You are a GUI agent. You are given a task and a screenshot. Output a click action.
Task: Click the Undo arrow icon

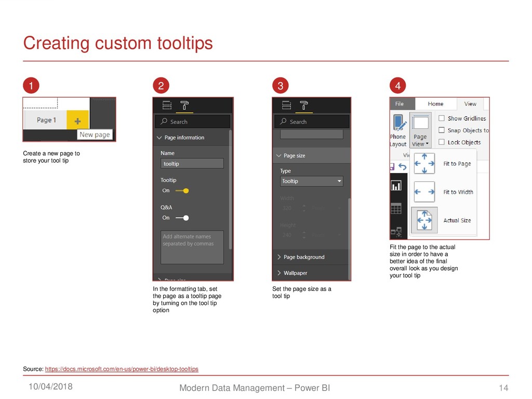(x=403, y=167)
